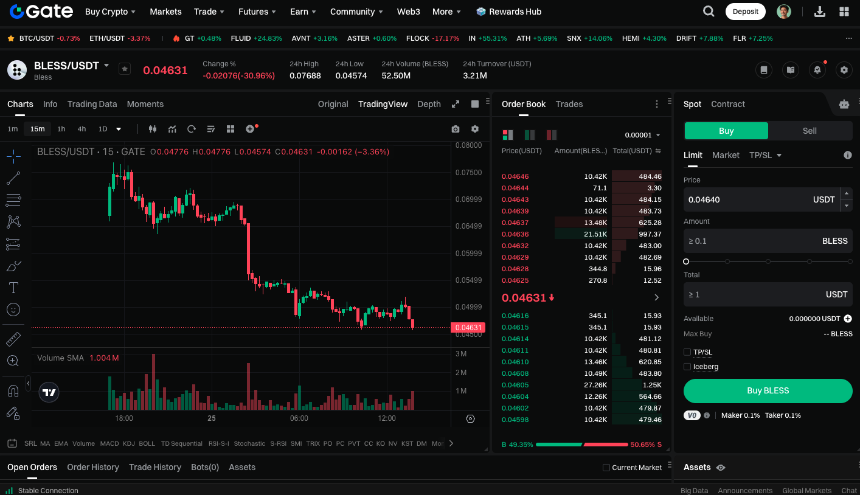Switch to the Sell side

[x=810, y=131]
